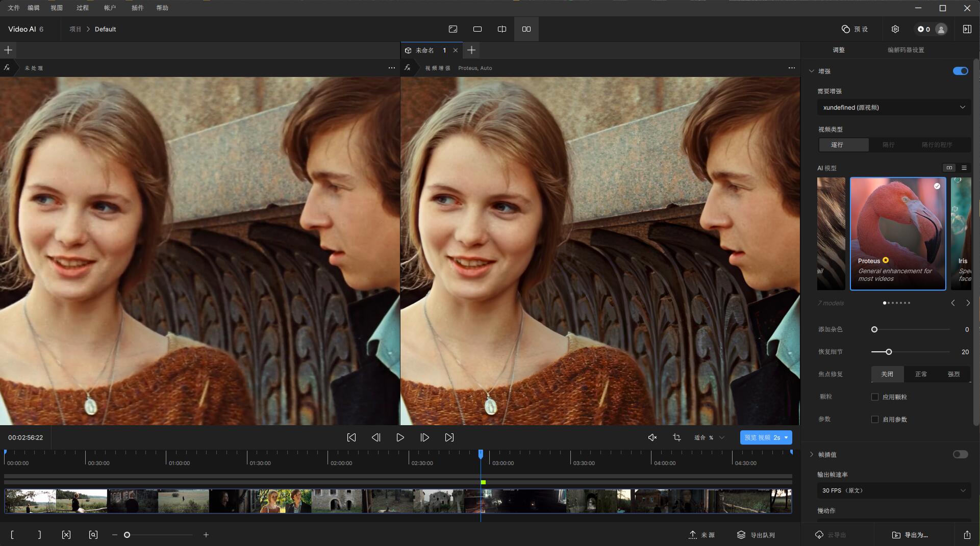This screenshot has width=980, height=546.
Task: Click the 预设 presets button
Action: 855,29
